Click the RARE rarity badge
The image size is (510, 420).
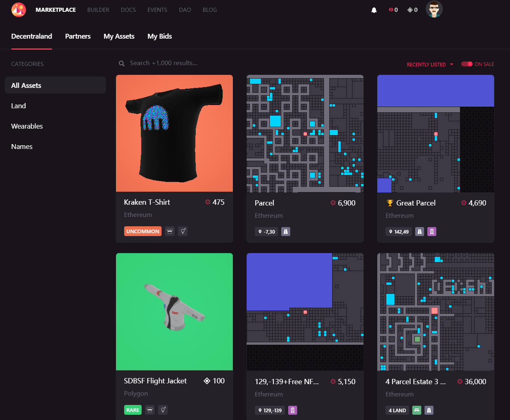133,410
